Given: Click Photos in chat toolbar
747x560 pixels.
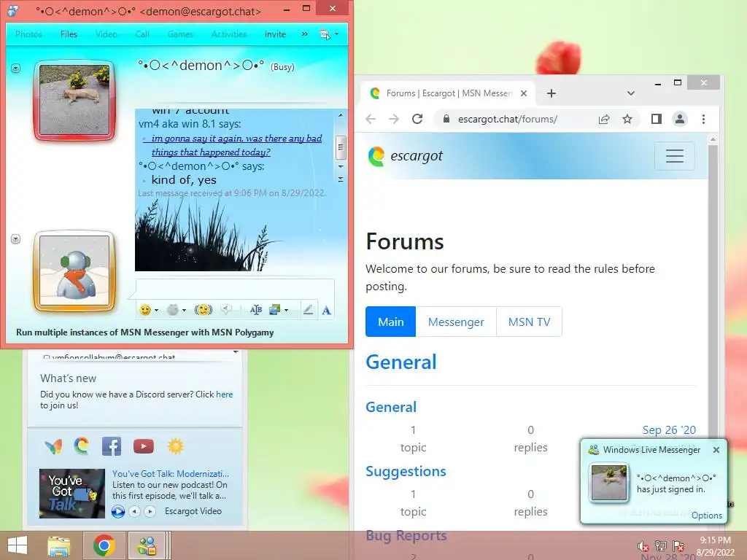Looking at the screenshot, I should 28,34.
